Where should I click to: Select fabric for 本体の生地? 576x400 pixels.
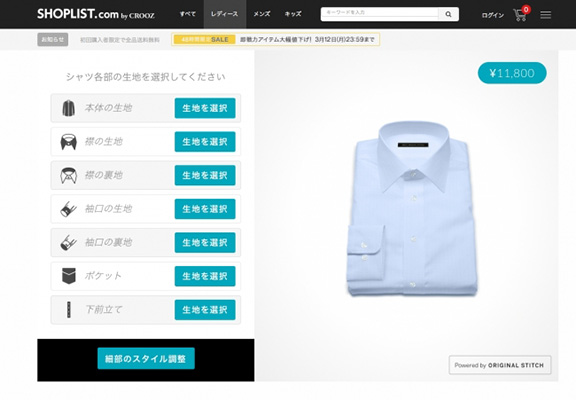point(205,108)
